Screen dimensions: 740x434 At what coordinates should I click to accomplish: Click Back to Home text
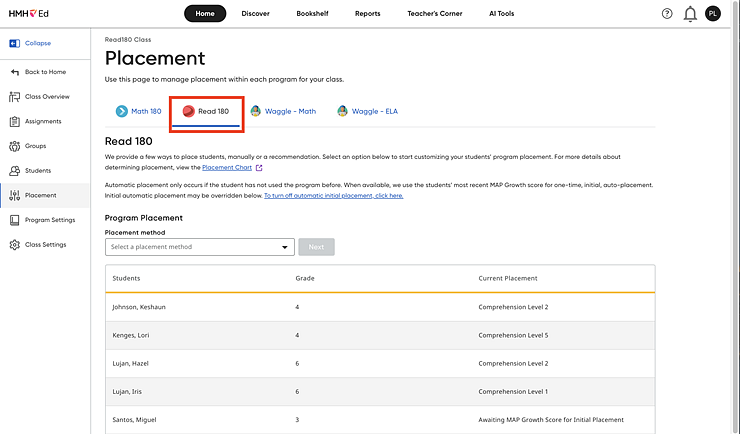(45, 72)
